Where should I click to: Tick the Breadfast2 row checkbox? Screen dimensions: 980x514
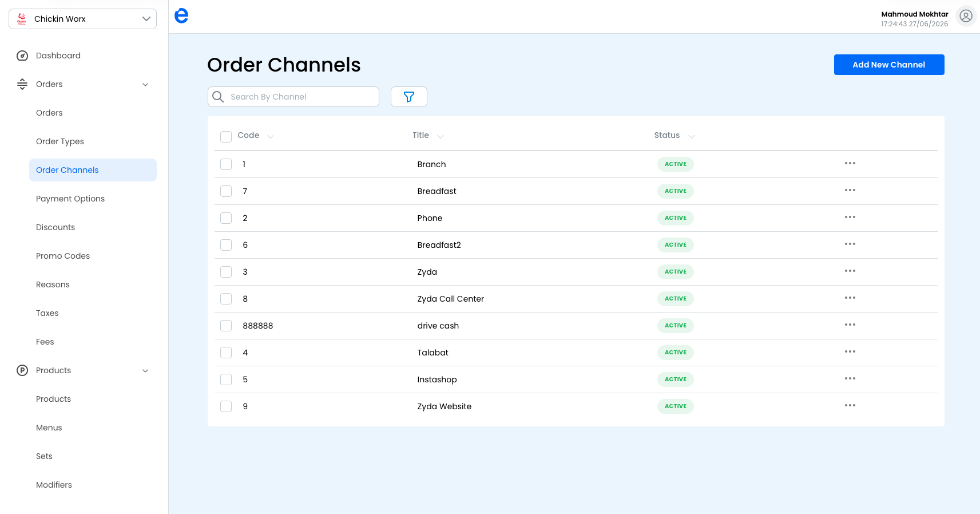(226, 245)
